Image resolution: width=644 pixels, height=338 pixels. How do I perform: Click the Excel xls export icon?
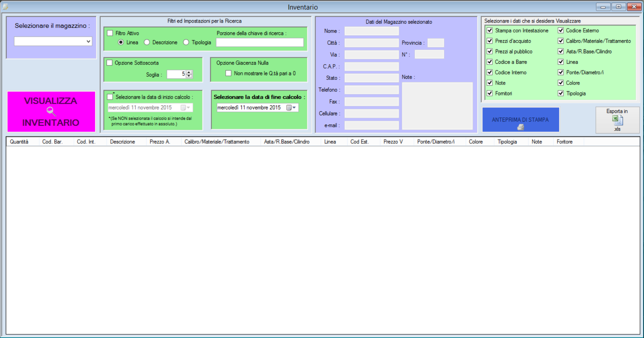[x=617, y=120]
